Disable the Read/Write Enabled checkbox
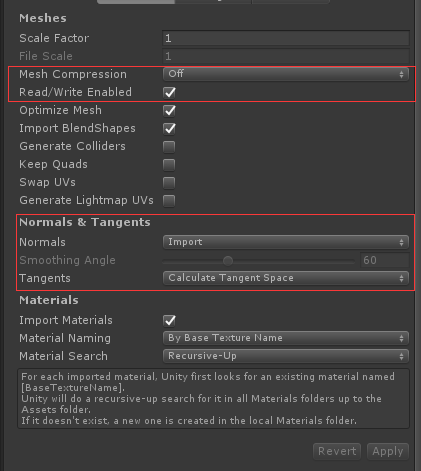Viewport: 421px width, 471px height. tap(169, 92)
